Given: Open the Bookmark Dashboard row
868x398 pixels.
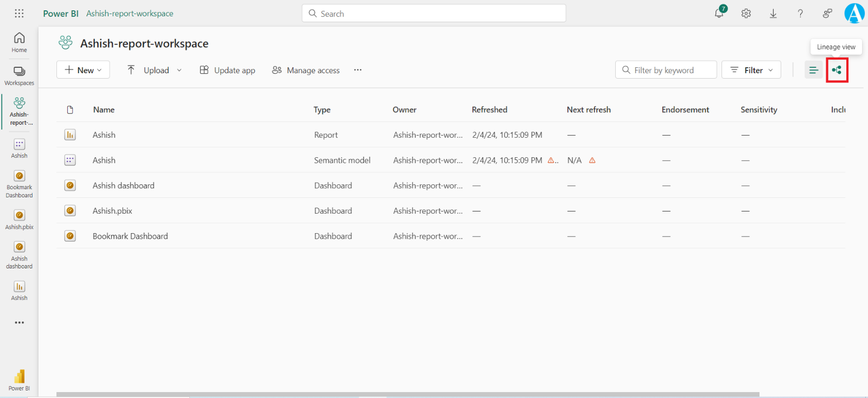Looking at the screenshot, I should (x=130, y=236).
